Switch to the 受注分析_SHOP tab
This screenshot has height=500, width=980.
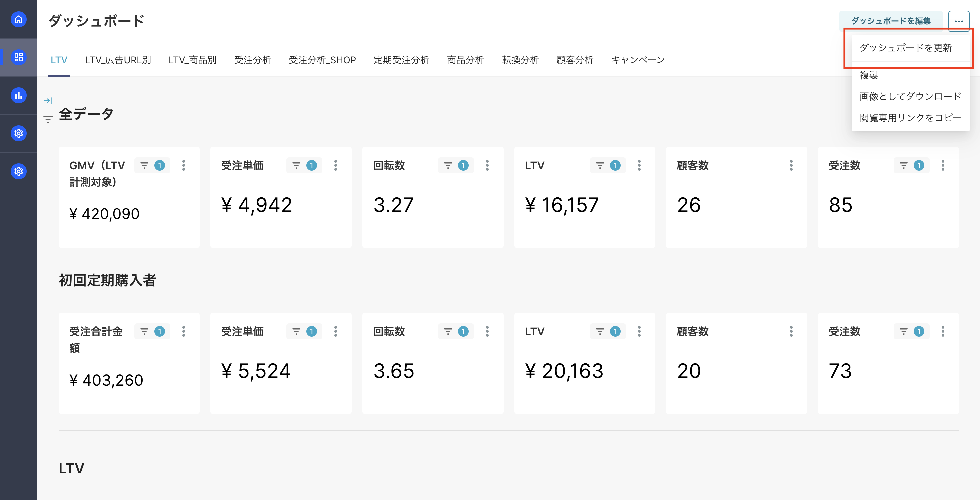point(322,60)
